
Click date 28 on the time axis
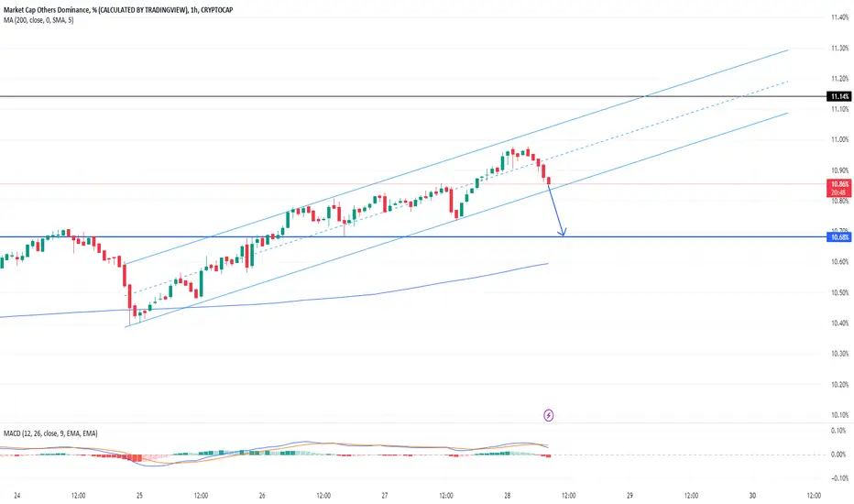tap(507, 496)
